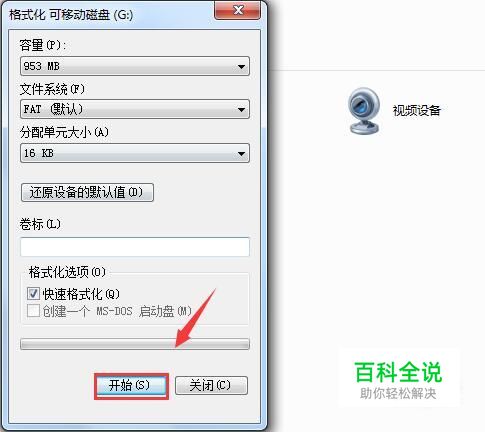Click the 快速格式化 (Q) label text
The width and height of the screenshot is (485, 432).
81,294
